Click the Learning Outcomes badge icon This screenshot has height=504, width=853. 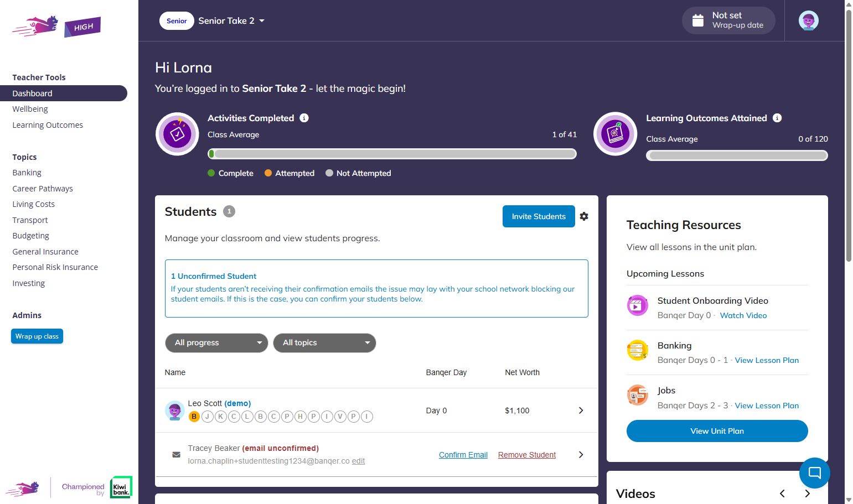615,134
